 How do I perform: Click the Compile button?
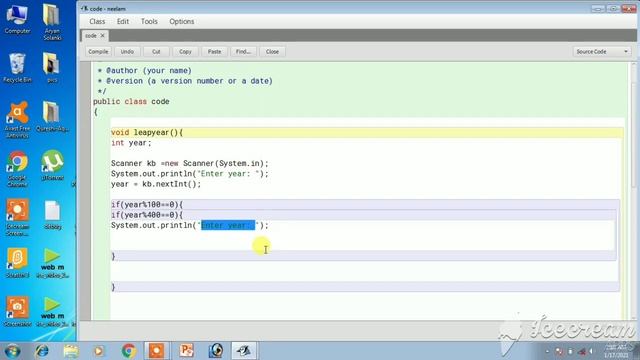98,52
